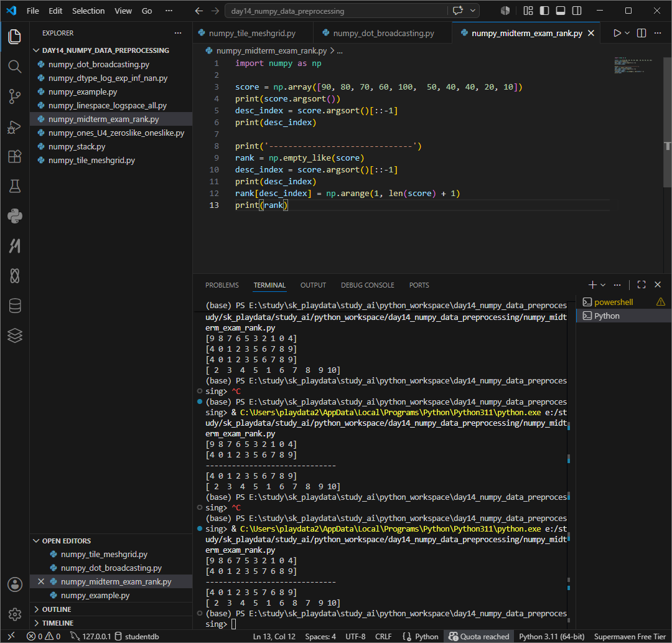The image size is (672, 643).
Task: Click the Supermaven Free Tier status item
Action: pyautogui.click(x=630, y=637)
